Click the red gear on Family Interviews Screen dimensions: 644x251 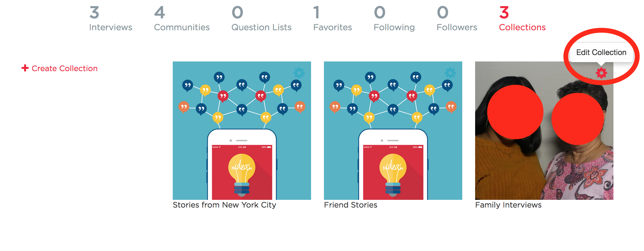pyautogui.click(x=601, y=73)
